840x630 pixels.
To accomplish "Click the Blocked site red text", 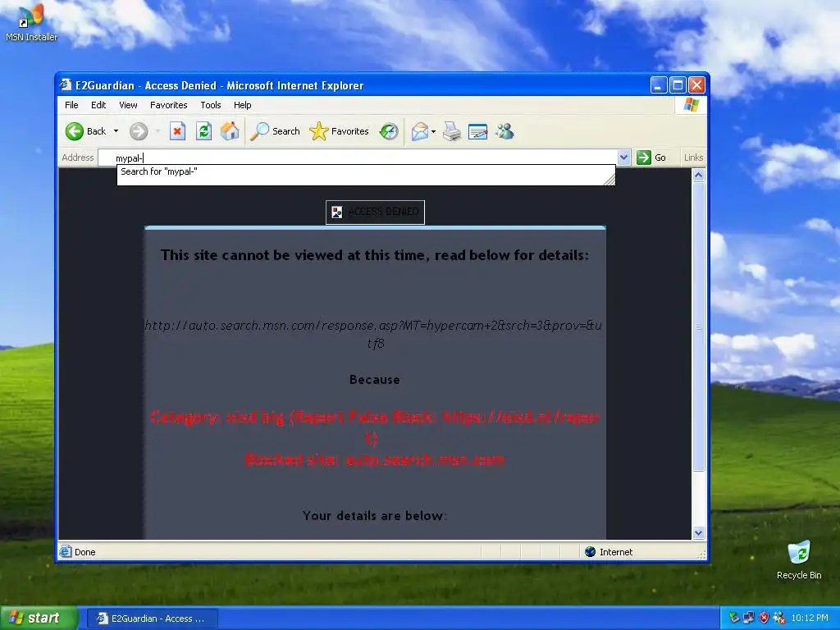I will pos(374,459).
